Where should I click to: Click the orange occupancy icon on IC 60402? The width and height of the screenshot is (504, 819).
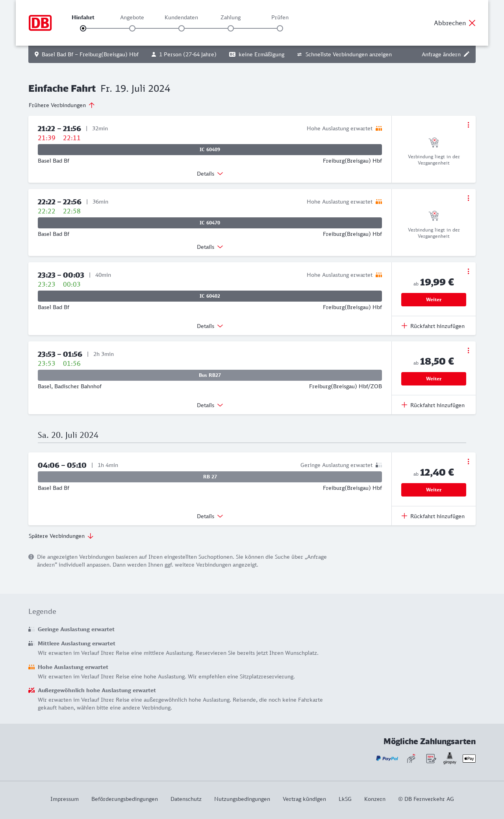(379, 275)
